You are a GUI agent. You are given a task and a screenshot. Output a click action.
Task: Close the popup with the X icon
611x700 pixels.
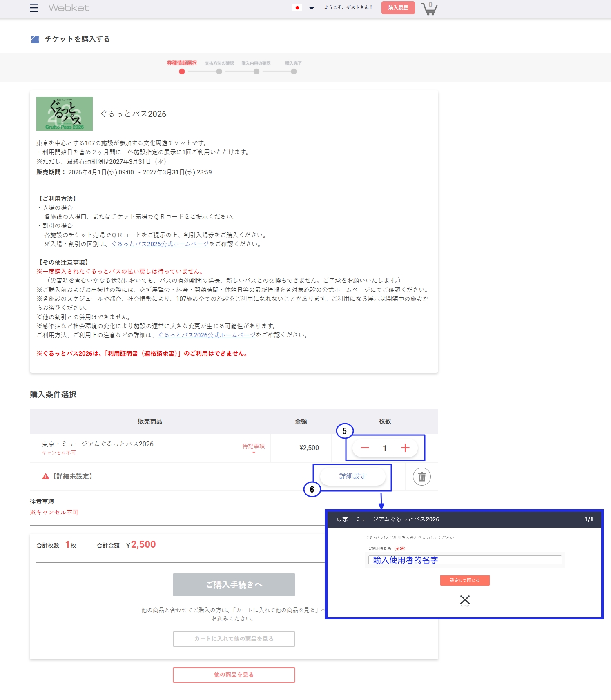[x=465, y=600]
